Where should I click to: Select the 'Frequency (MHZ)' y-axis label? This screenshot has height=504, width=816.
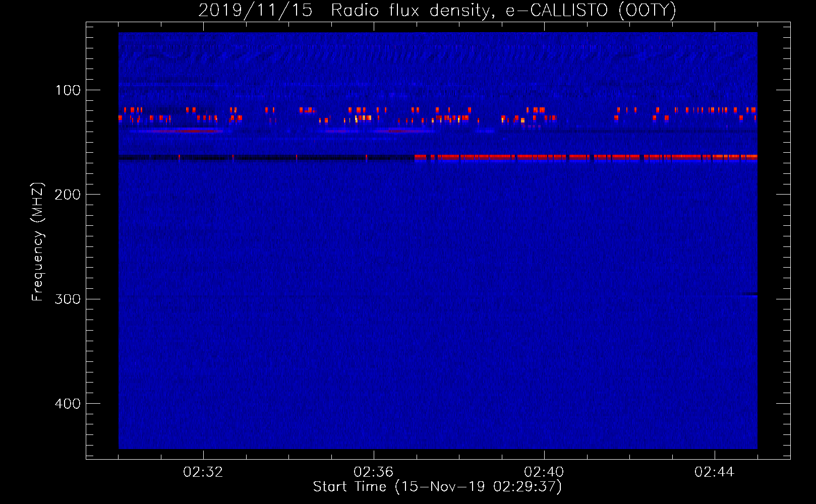coord(38,242)
